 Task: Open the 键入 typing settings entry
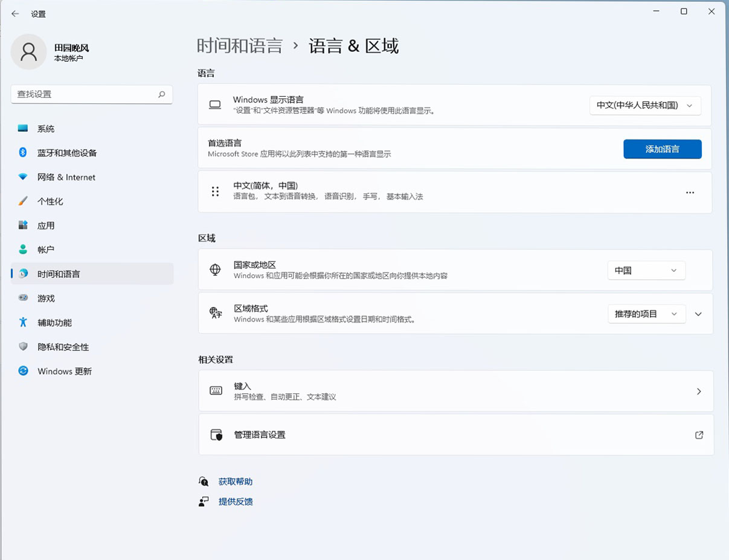click(455, 390)
